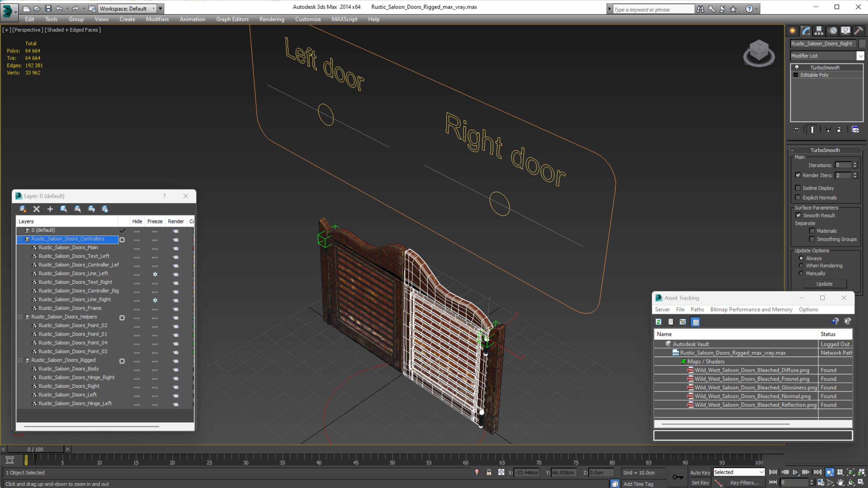
Task: Open the Graph Editors menu
Action: point(232,19)
